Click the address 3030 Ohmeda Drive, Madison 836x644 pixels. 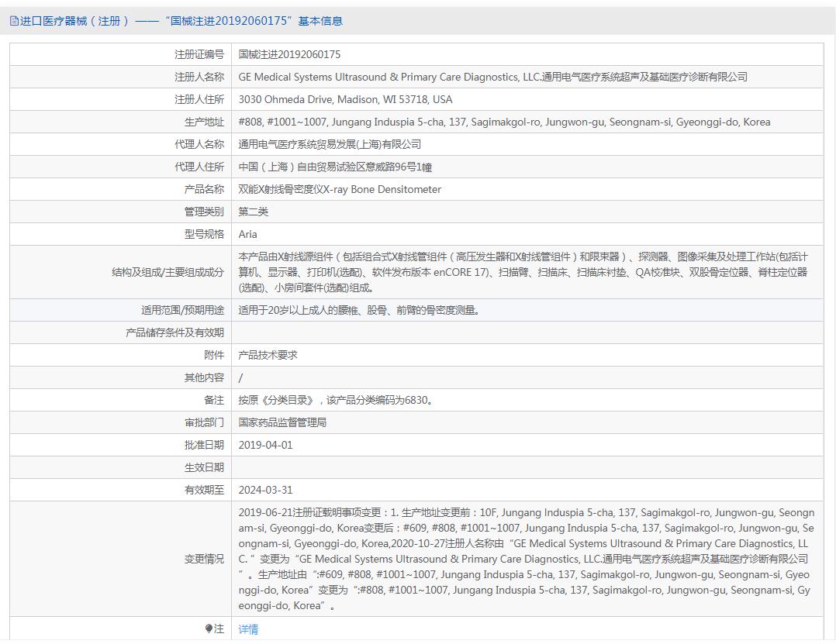tap(346, 99)
